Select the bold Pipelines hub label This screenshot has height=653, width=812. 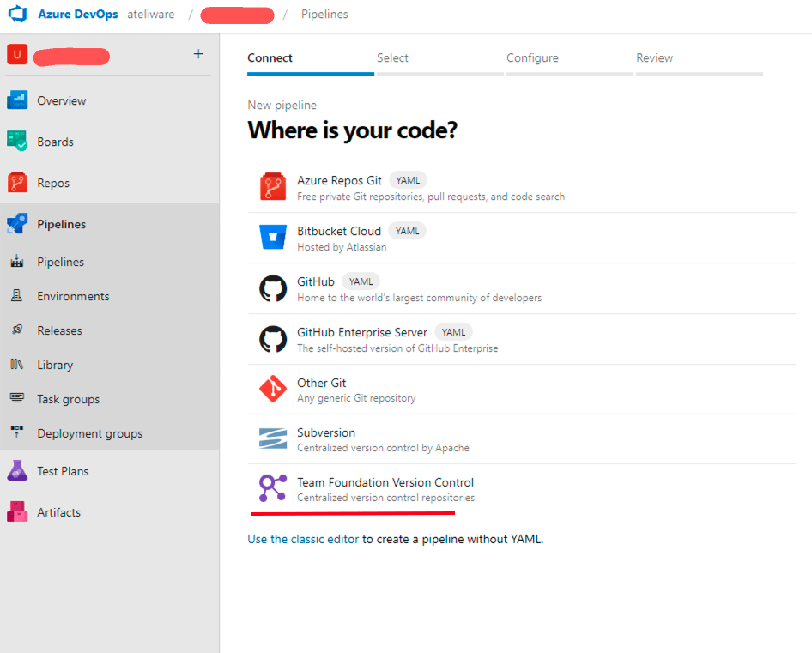point(62,224)
